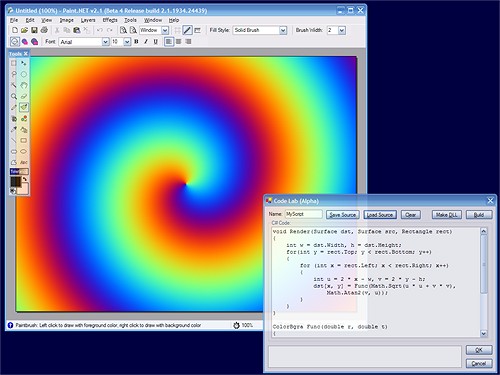The width and height of the screenshot is (500, 375).
Task: Select the Recolor tool
Action: (24, 118)
